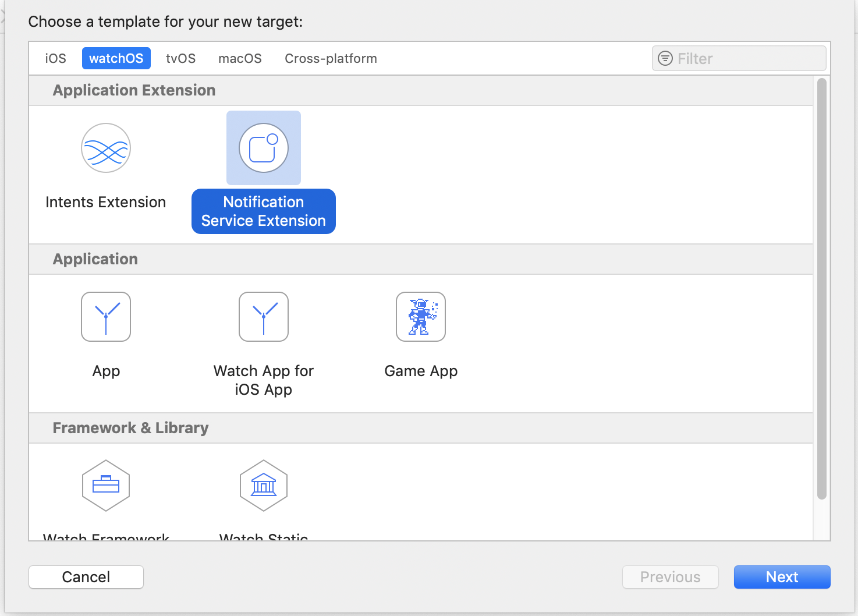Click the Previous button
Screen dimensions: 858x616
tap(671, 577)
